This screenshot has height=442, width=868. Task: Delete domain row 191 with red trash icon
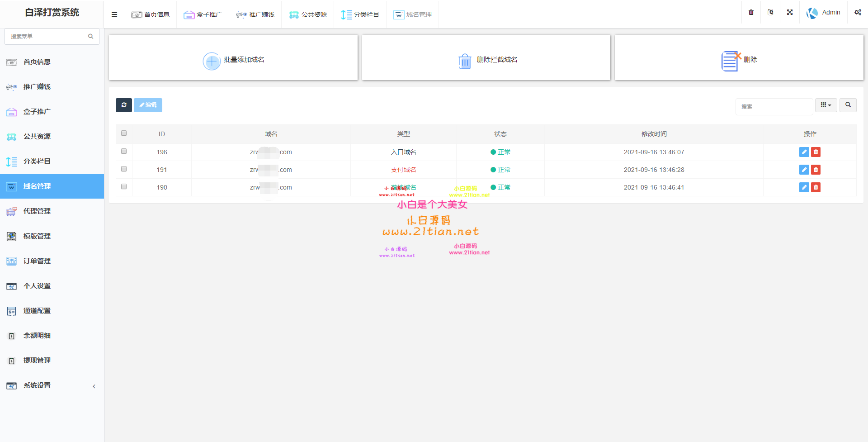point(816,170)
